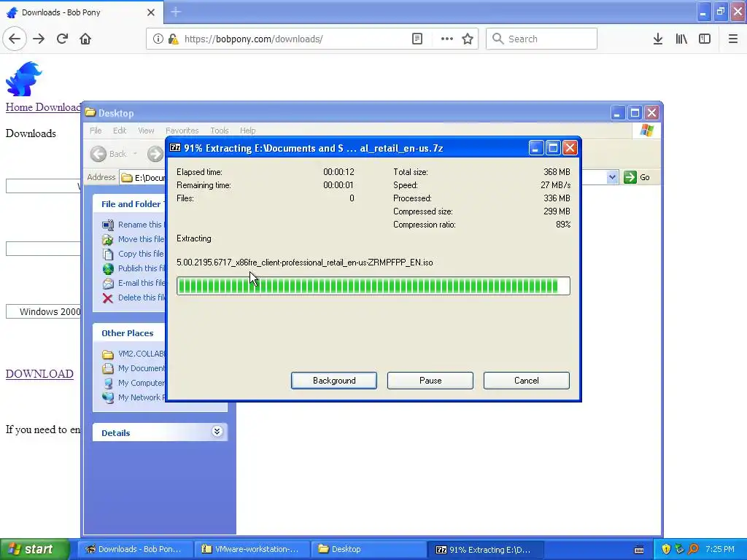
Task: Open the File menu in Desktop window
Action: click(x=96, y=131)
